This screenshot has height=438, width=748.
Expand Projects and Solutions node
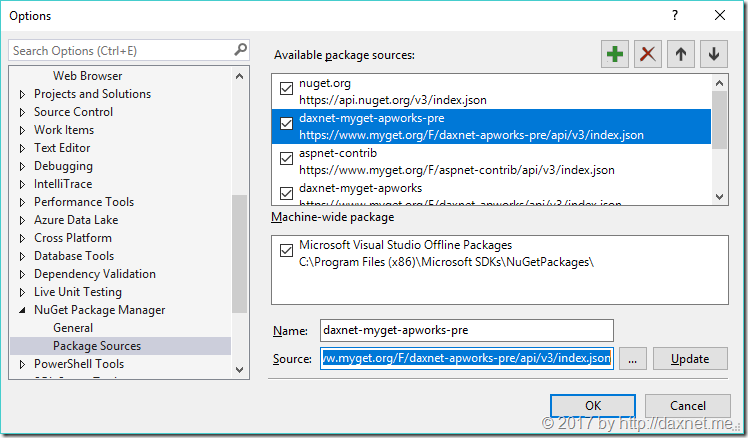[22, 94]
